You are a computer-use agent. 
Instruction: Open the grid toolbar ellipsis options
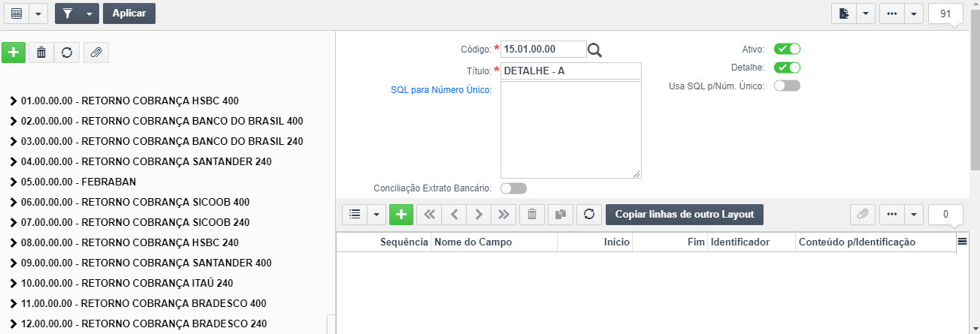pos(892,214)
